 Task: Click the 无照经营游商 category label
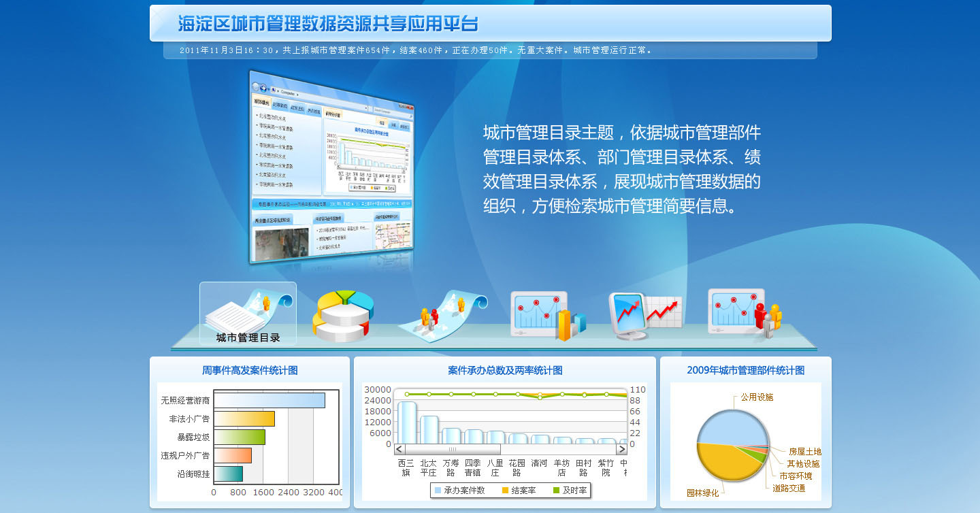(x=185, y=401)
